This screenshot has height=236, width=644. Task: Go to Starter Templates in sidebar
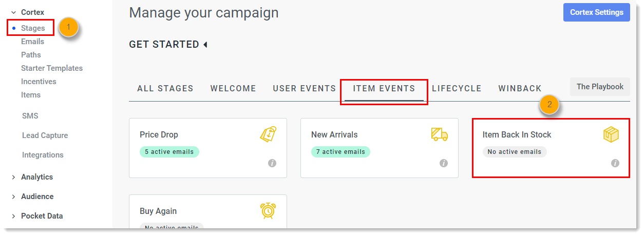pos(52,68)
